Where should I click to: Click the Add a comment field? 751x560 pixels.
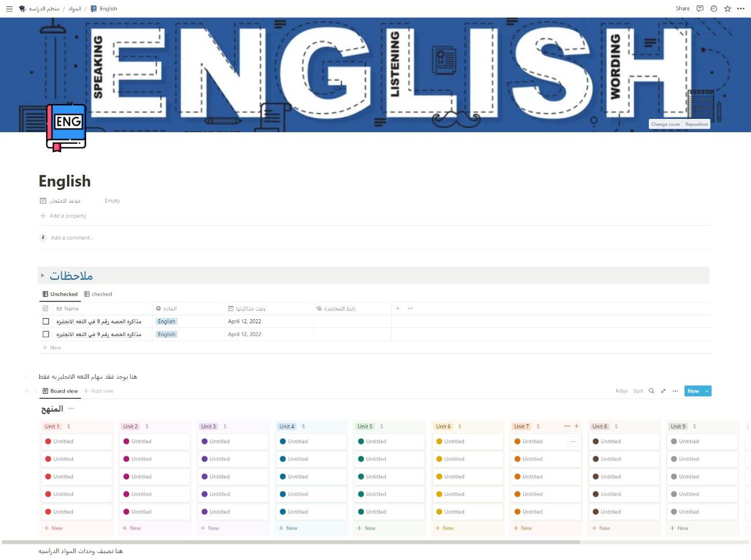(x=72, y=238)
